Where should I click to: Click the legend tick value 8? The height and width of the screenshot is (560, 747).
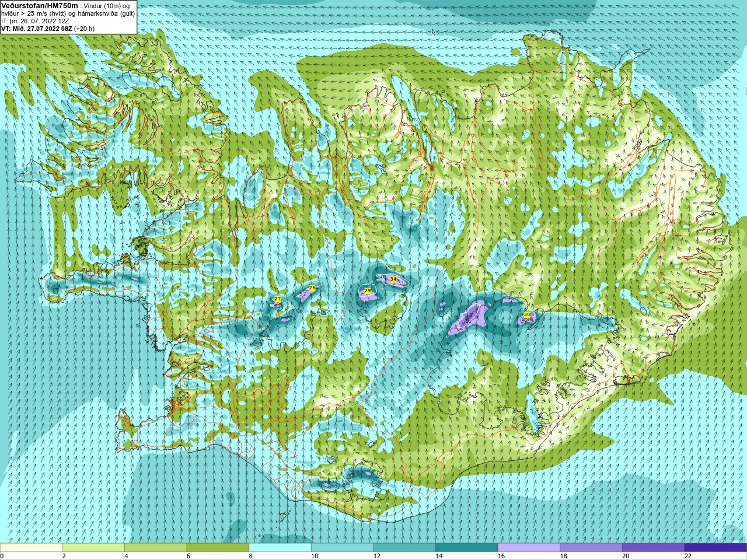251,556
